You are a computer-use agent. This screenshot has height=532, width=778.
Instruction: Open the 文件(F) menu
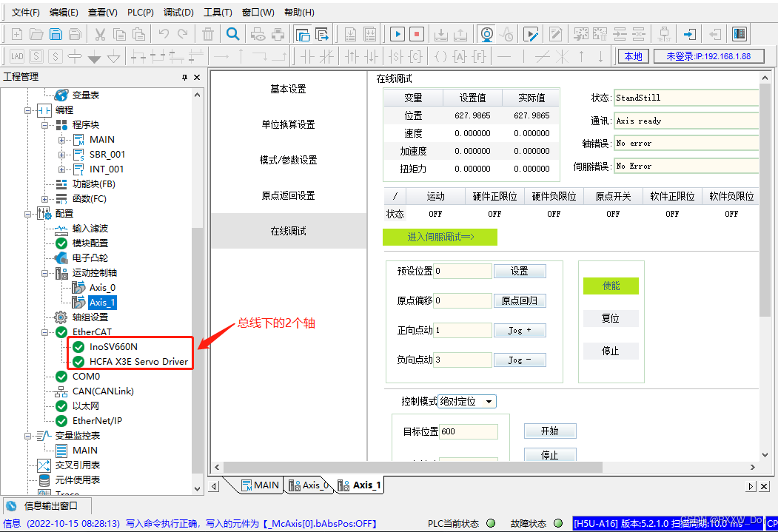[26, 13]
